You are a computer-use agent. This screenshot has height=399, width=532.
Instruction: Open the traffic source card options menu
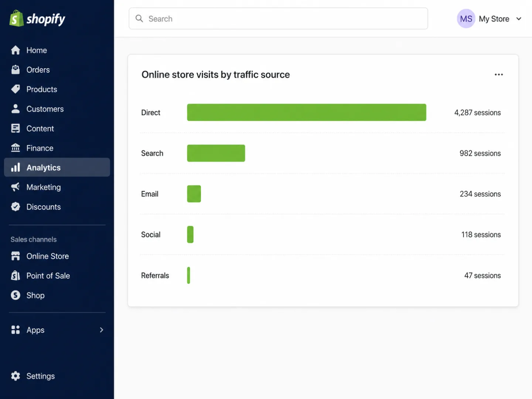(x=499, y=75)
